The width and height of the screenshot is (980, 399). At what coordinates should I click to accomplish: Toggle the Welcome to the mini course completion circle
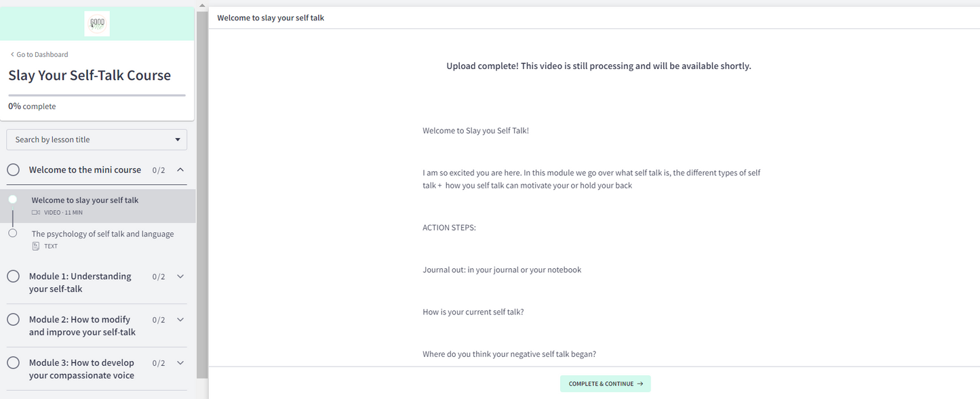click(x=13, y=170)
